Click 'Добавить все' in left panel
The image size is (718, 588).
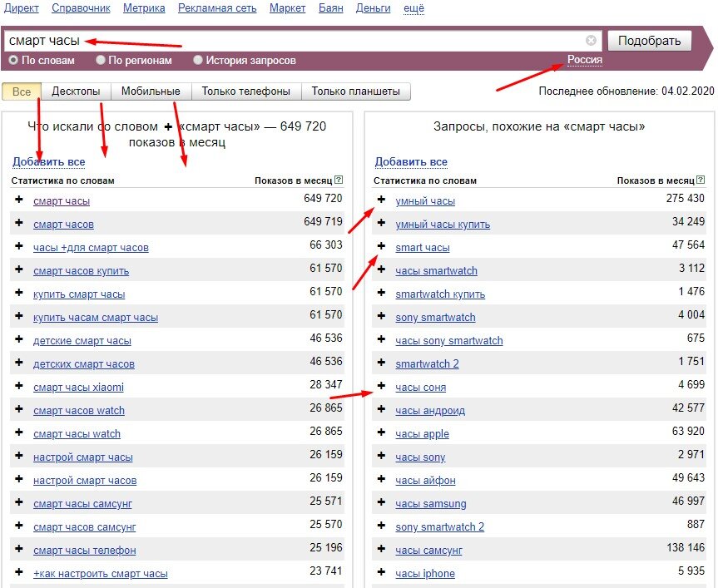point(48,162)
